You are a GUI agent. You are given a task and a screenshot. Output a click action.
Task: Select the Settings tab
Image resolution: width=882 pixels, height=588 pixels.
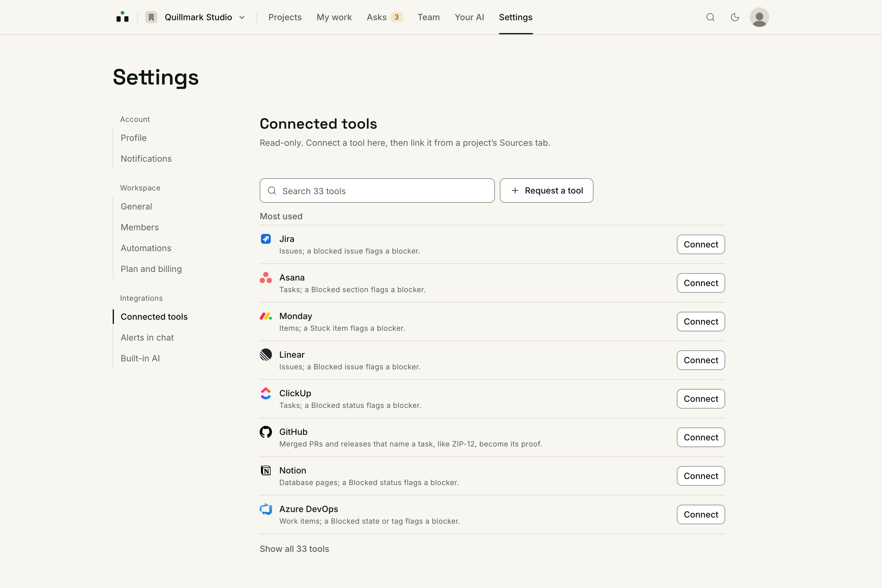[516, 17]
